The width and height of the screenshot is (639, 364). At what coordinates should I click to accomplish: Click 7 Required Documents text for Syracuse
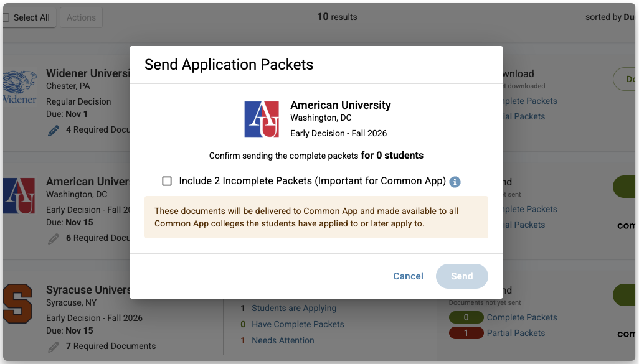tap(110, 346)
